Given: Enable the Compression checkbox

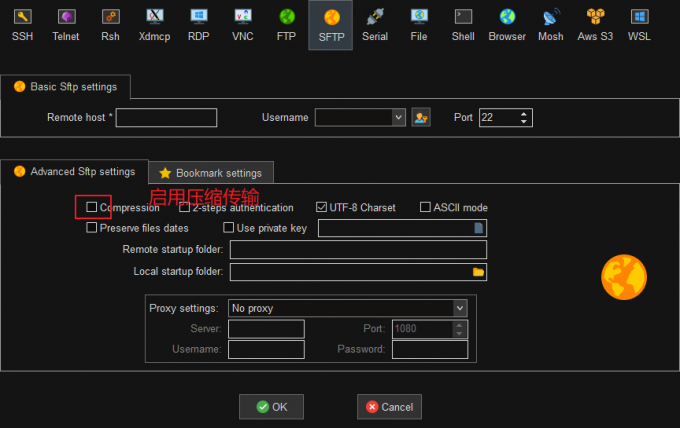Looking at the screenshot, I should 91,207.
